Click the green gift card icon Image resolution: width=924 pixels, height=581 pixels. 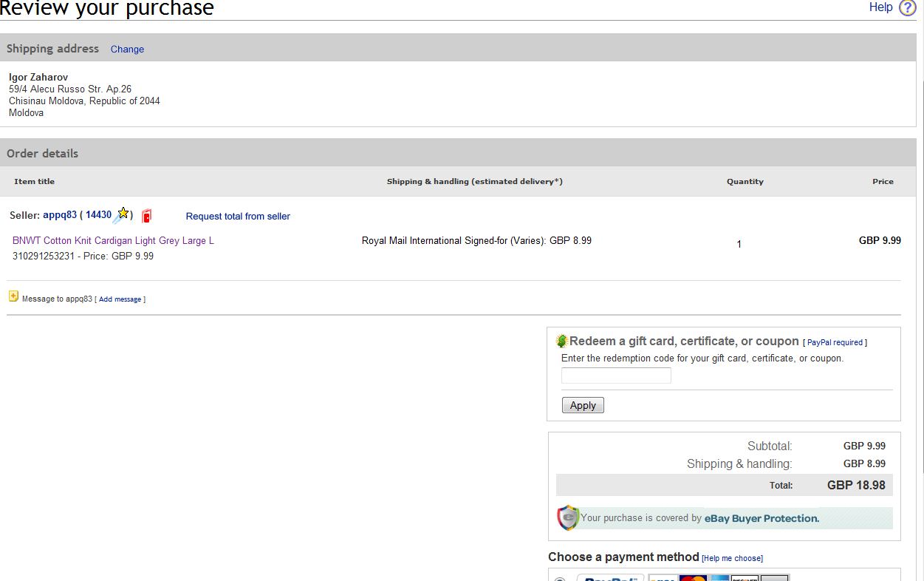(x=561, y=341)
